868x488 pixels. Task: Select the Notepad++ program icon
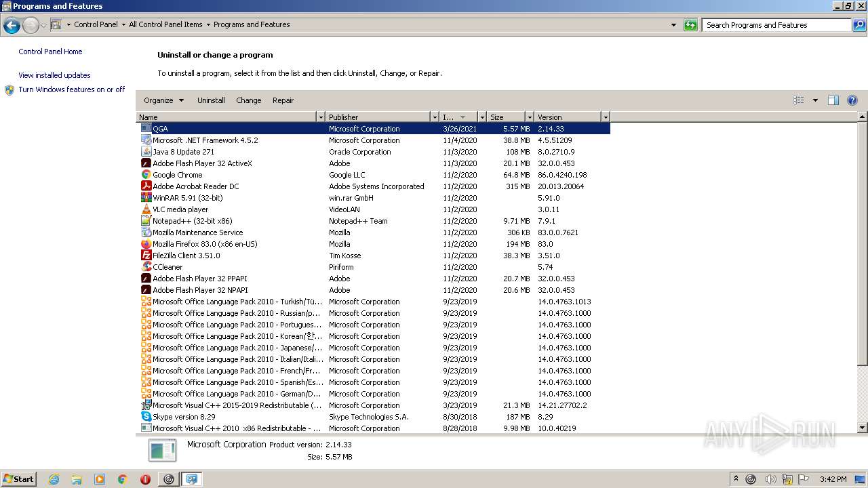tap(146, 220)
